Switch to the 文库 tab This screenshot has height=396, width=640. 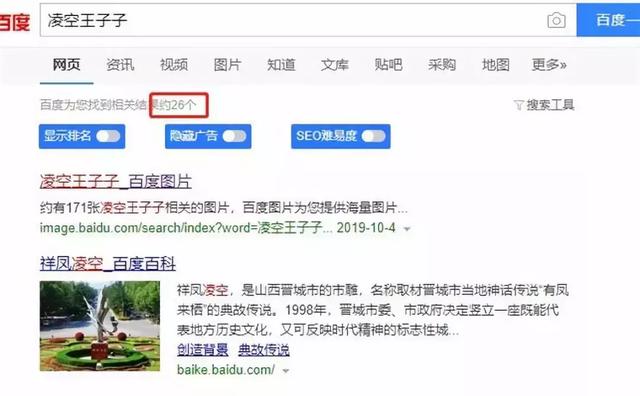(335, 65)
